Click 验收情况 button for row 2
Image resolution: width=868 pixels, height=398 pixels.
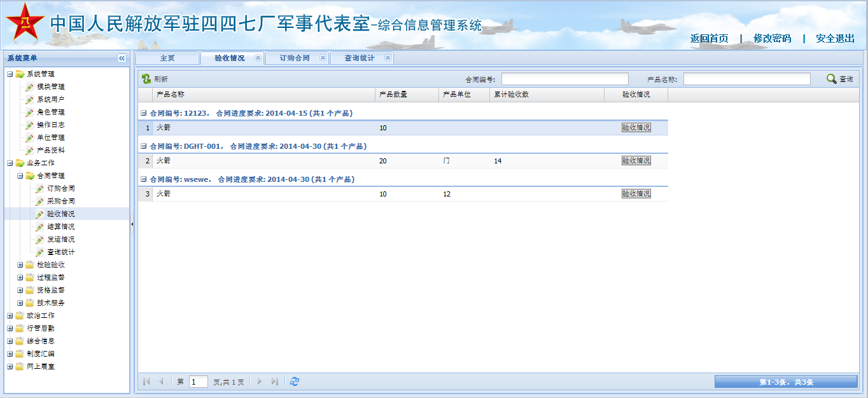pos(636,161)
